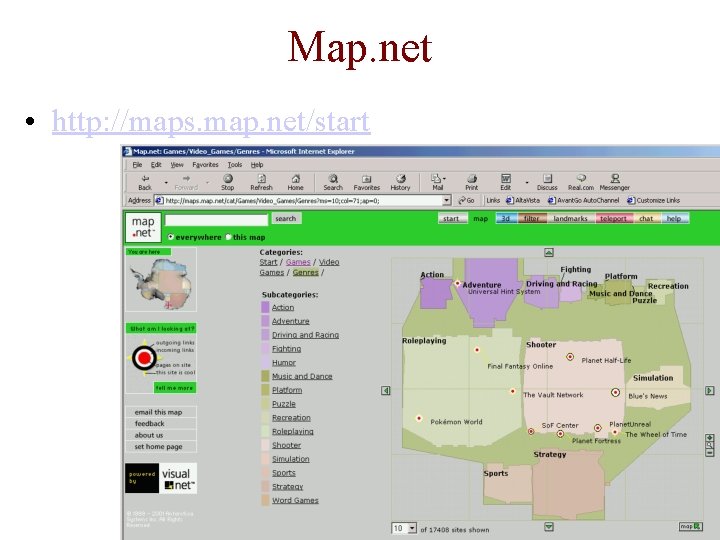This screenshot has width=720, height=540.
Task: Click the Blue's News site marker
Action: 615,392
